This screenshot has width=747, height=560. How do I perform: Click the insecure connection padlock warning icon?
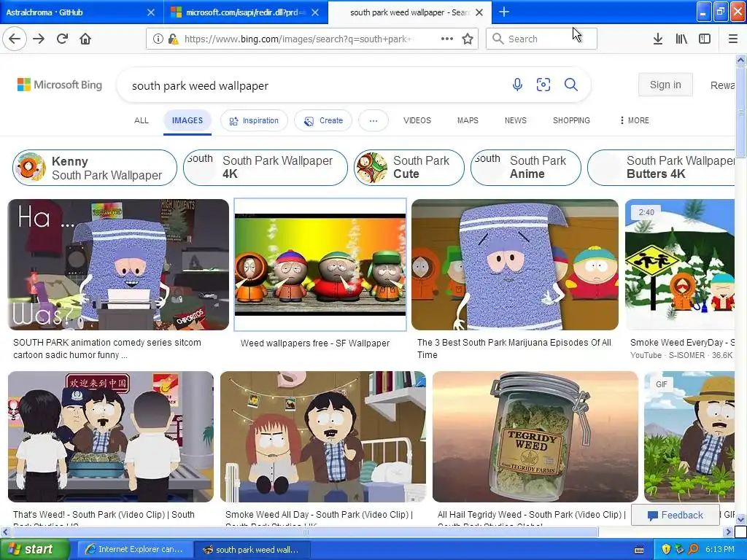point(174,39)
